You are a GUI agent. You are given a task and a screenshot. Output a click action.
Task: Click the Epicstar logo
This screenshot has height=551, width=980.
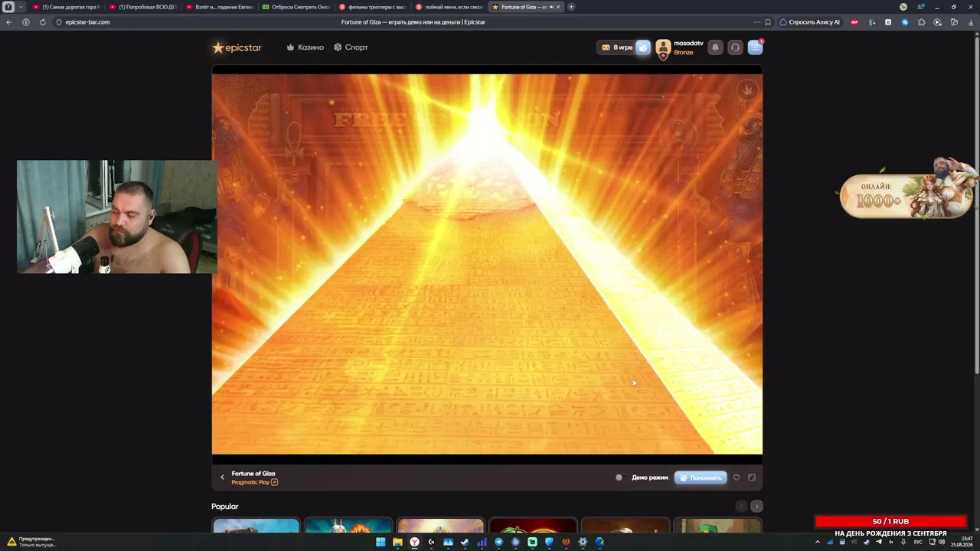[237, 47]
